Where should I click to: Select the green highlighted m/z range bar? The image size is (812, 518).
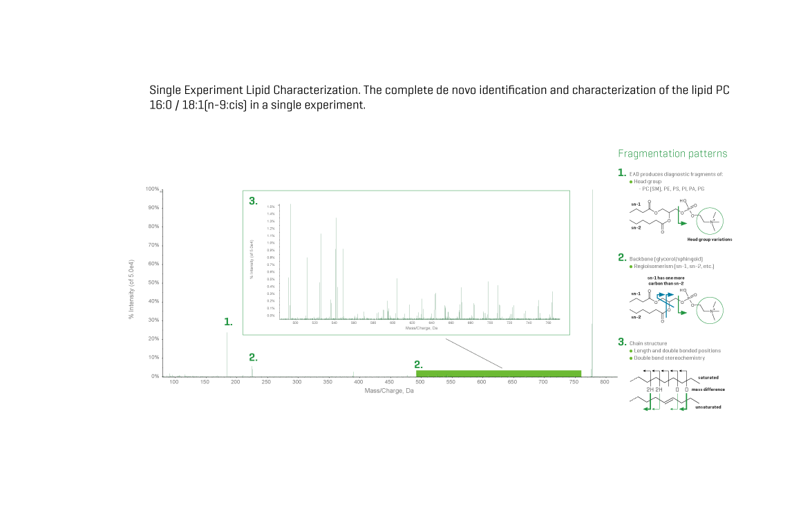coord(498,374)
